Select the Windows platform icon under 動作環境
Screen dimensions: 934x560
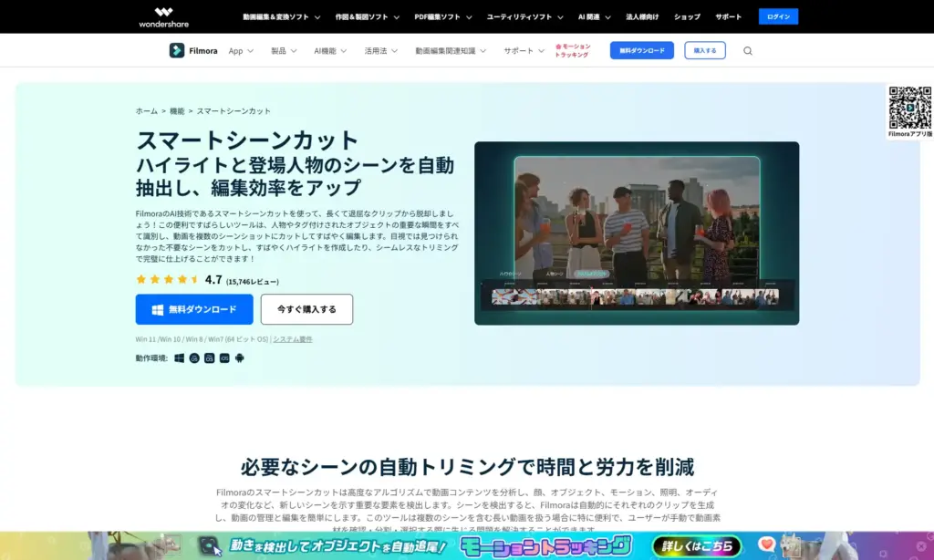[x=180, y=358]
